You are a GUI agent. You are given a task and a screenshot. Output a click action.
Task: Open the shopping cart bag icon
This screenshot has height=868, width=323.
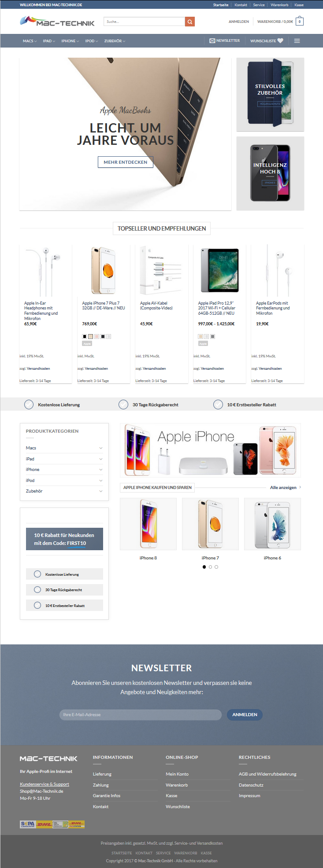[x=300, y=21]
